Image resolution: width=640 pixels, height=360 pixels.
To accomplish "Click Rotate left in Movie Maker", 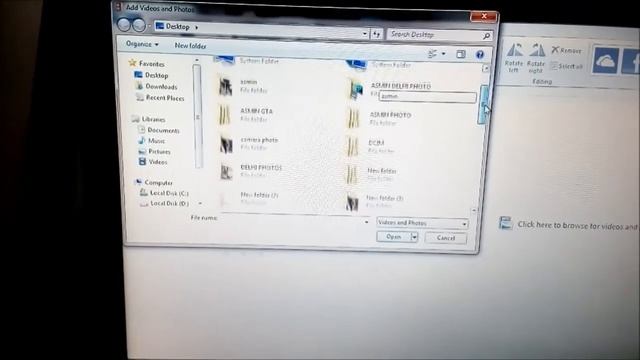I will tap(514, 58).
